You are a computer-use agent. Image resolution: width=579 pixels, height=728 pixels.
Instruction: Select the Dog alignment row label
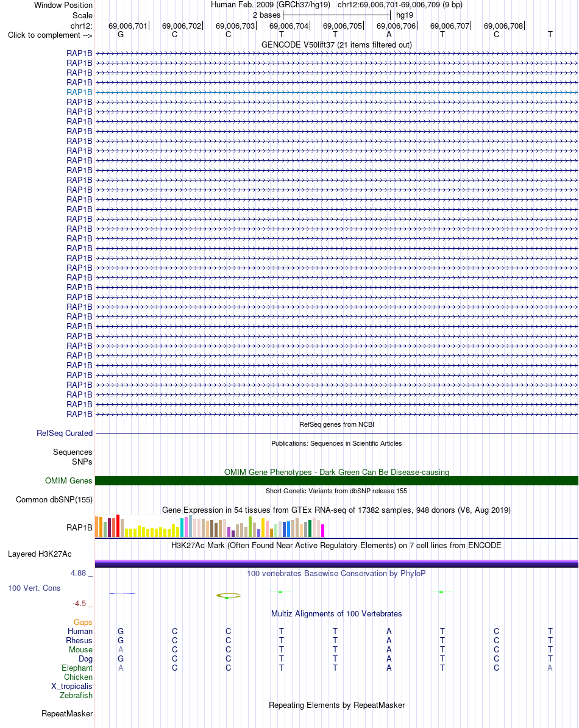click(86, 659)
